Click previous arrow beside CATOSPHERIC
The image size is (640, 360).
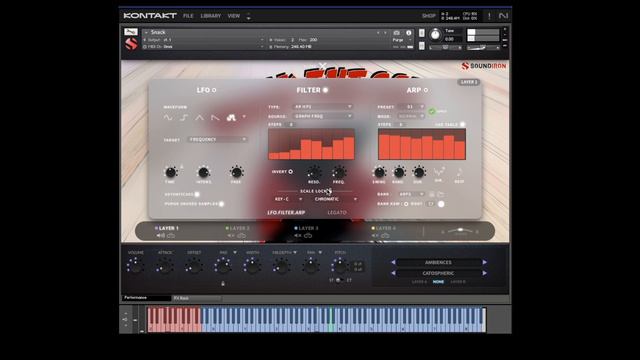click(393, 273)
